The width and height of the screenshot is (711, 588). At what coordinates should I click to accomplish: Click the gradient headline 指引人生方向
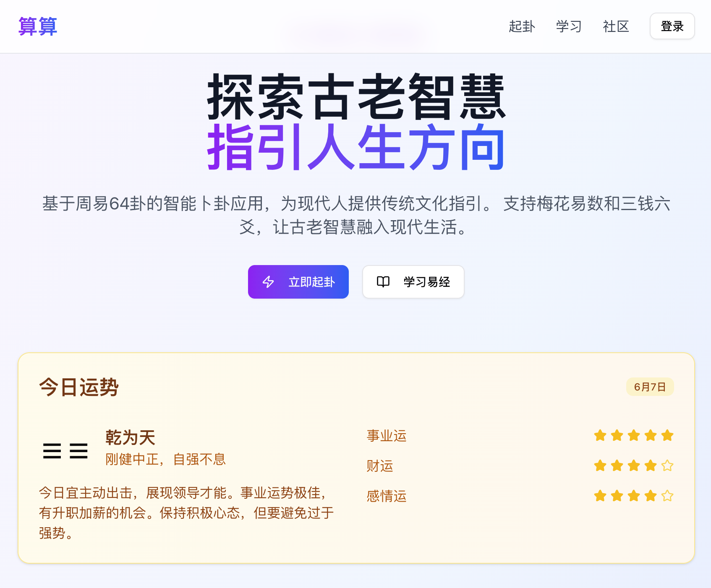356,147
